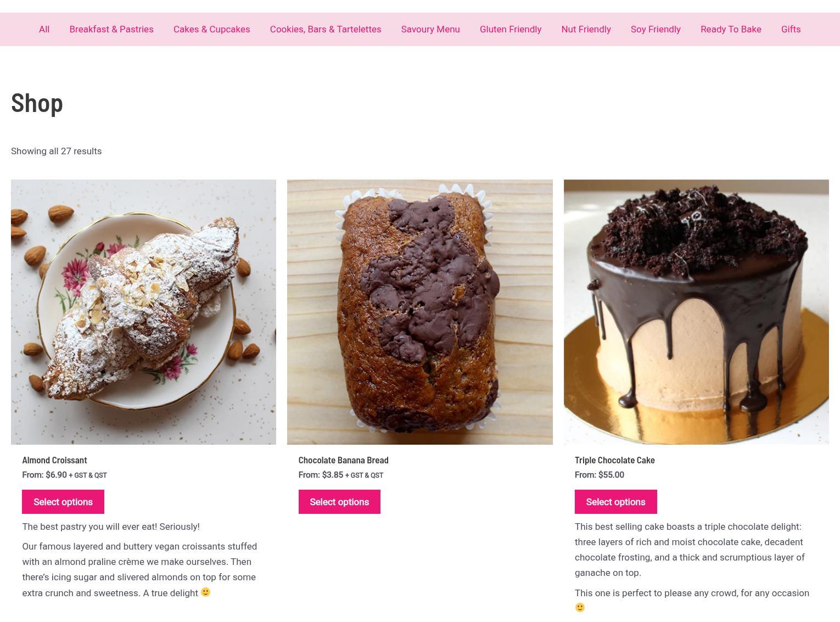The image size is (840, 622).
Task: Open the Almond Croissant title link
Action: point(54,460)
